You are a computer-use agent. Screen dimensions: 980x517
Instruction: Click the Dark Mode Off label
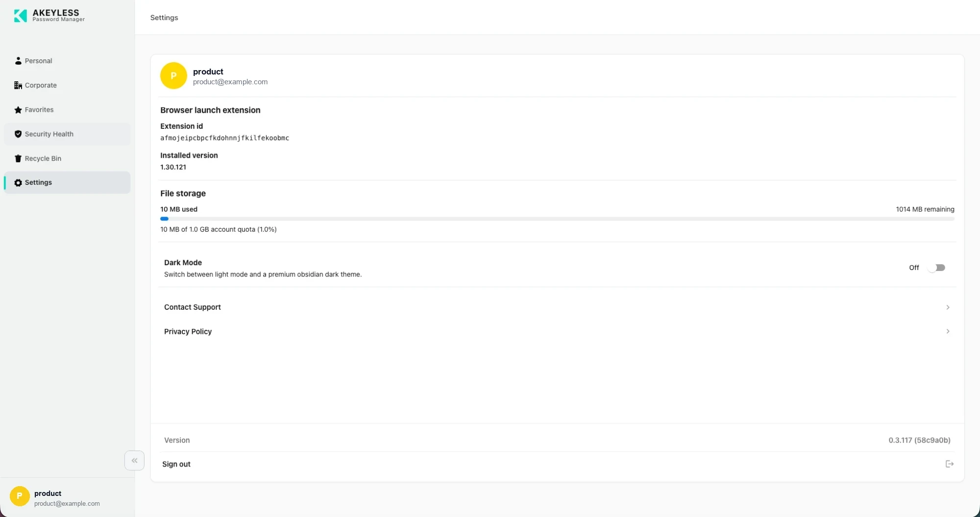914,268
